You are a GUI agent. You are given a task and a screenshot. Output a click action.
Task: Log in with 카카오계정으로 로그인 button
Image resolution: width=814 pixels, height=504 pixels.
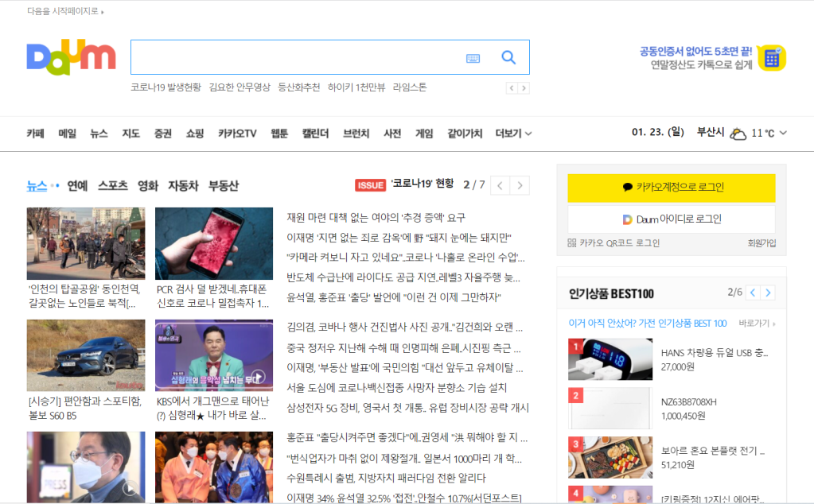tap(671, 188)
